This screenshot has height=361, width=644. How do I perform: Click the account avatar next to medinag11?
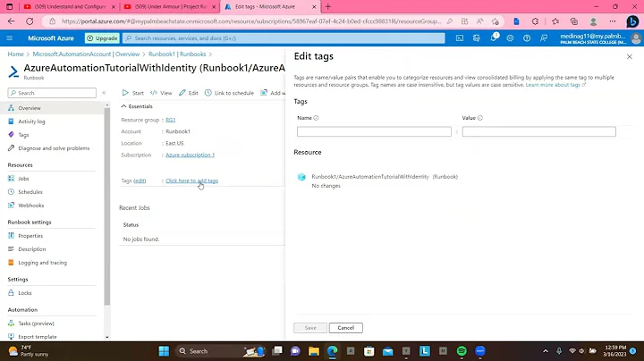(636, 38)
